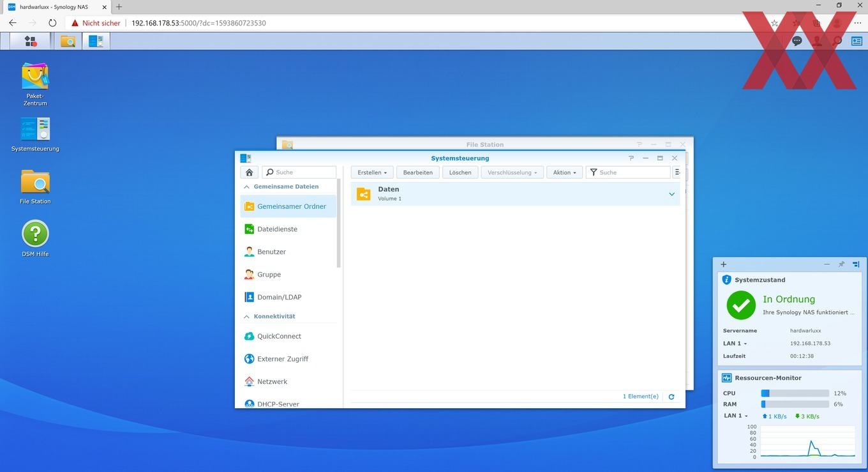This screenshot has height=472, width=868.
Task: Bring the File Station window to front
Action: coord(484,144)
